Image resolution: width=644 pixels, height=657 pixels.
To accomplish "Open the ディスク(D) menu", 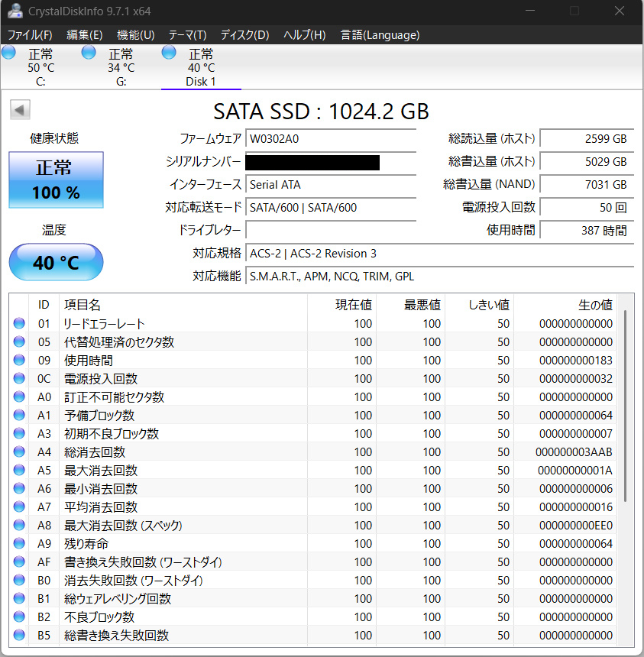I will click(x=244, y=35).
